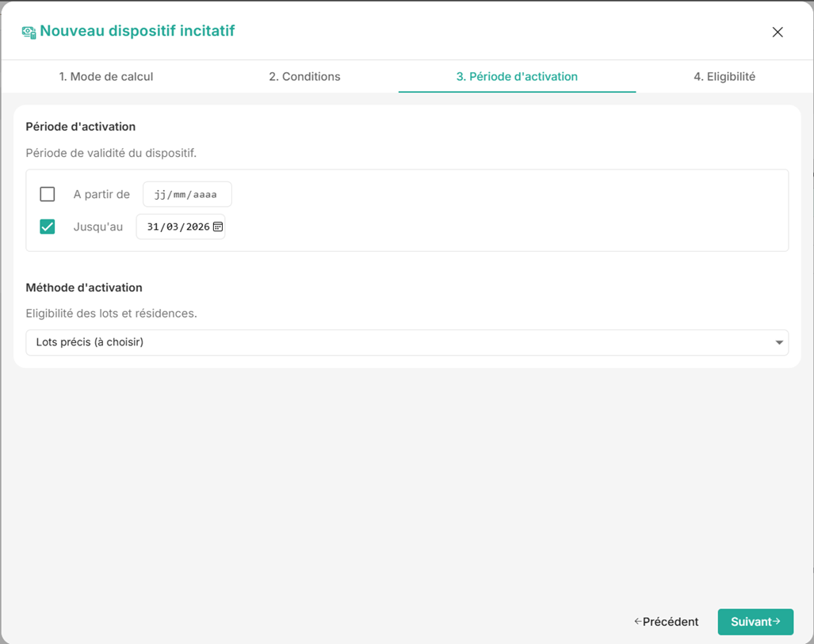
Task: Click the money icon beside the dialog title
Action: pyautogui.click(x=29, y=32)
